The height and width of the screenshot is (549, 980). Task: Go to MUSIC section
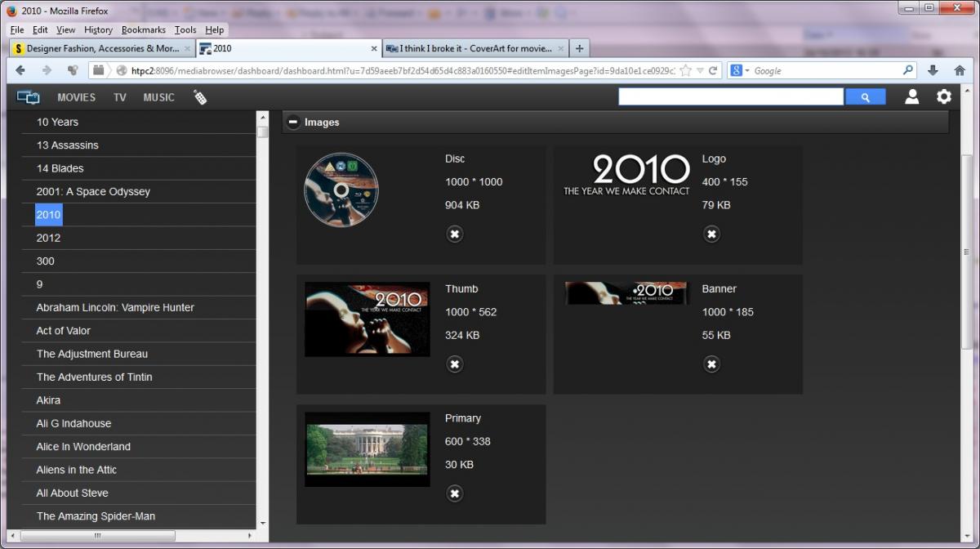tap(158, 97)
